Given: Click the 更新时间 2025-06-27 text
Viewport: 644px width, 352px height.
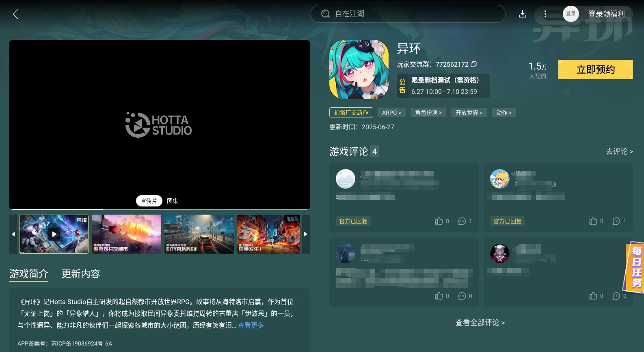Looking at the screenshot, I should click(362, 127).
